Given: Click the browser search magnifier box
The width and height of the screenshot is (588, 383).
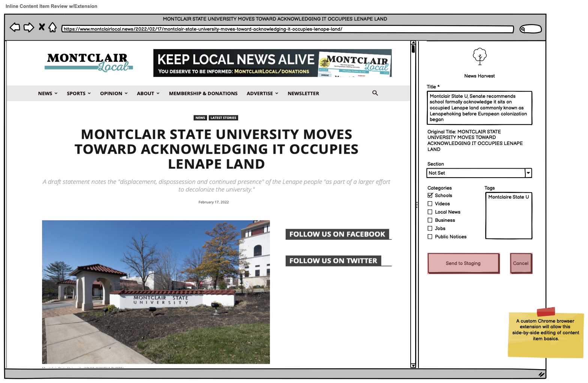Looking at the screenshot, I should 530,29.
